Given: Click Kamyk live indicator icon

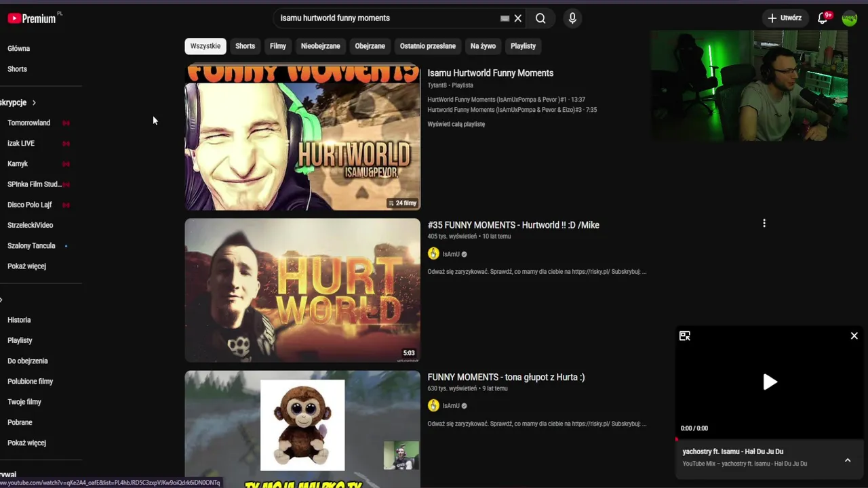Looking at the screenshot, I should pyautogui.click(x=66, y=163).
